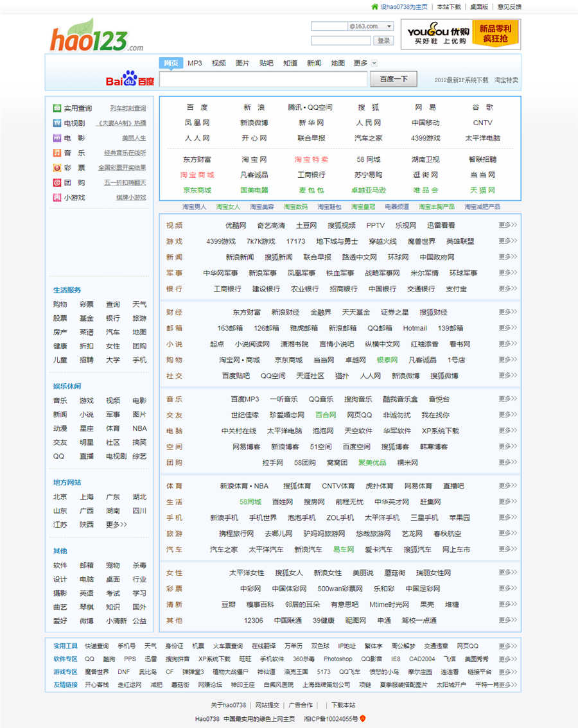
Task: Switch to the MP3 search tab
Action: click(x=195, y=63)
